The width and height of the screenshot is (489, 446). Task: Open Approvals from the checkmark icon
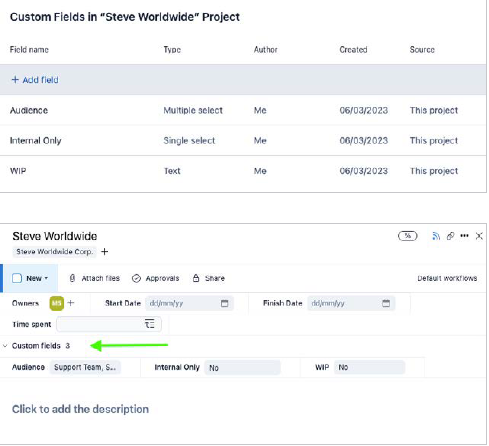136,278
